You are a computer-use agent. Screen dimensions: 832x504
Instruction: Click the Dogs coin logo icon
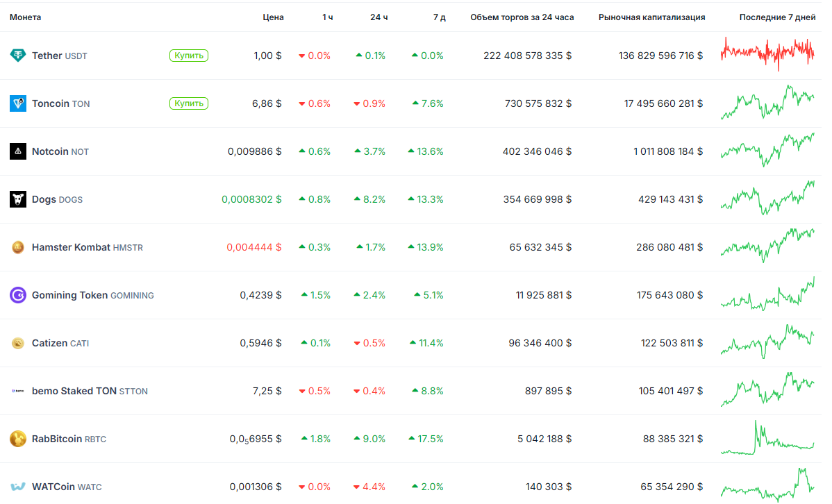pyautogui.click(x=17, y=199)
